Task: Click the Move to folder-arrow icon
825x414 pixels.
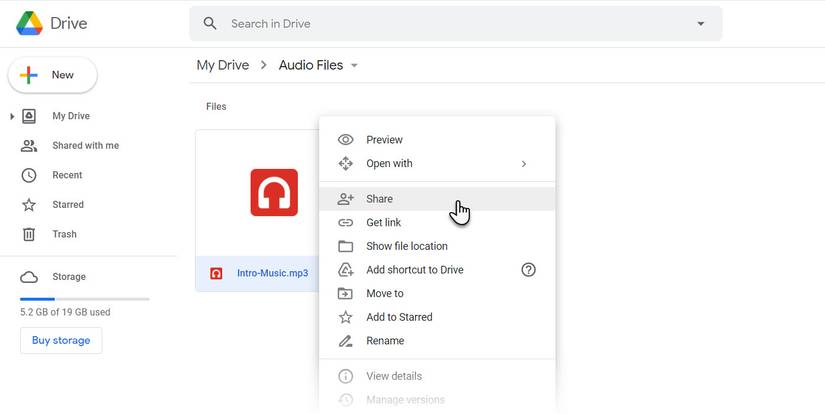Action: point(345,294)
